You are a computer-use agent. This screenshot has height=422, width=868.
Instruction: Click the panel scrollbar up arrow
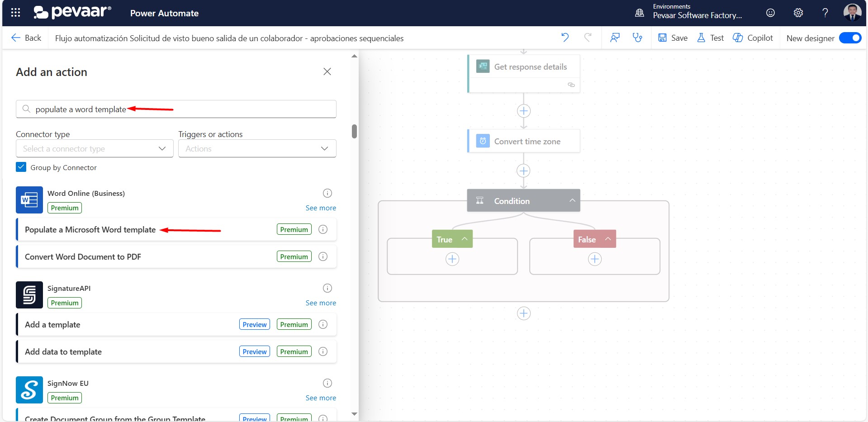[x=354, y=56]
